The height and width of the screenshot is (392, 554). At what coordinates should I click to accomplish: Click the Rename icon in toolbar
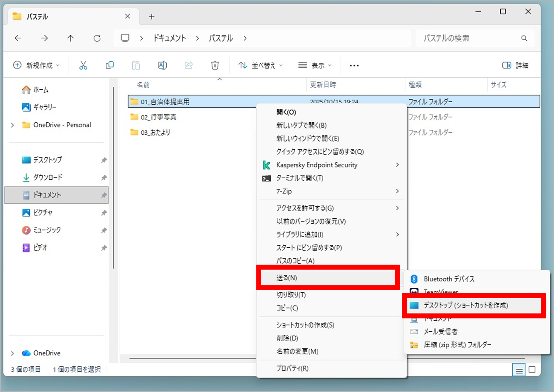(162, 65)
